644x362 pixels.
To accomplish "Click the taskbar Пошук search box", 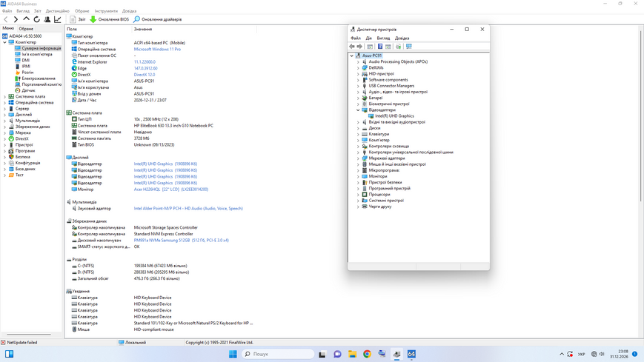I will (278, 354).
